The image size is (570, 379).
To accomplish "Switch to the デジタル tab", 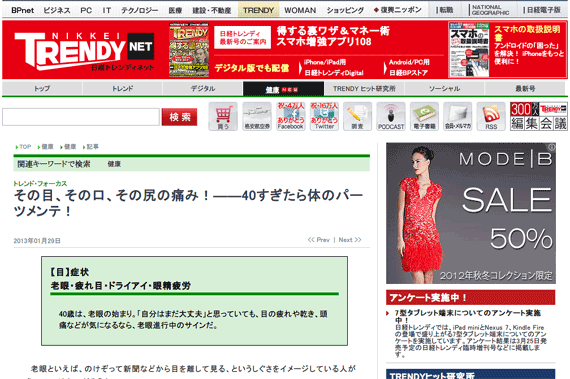I will click(x=203, y=88).
